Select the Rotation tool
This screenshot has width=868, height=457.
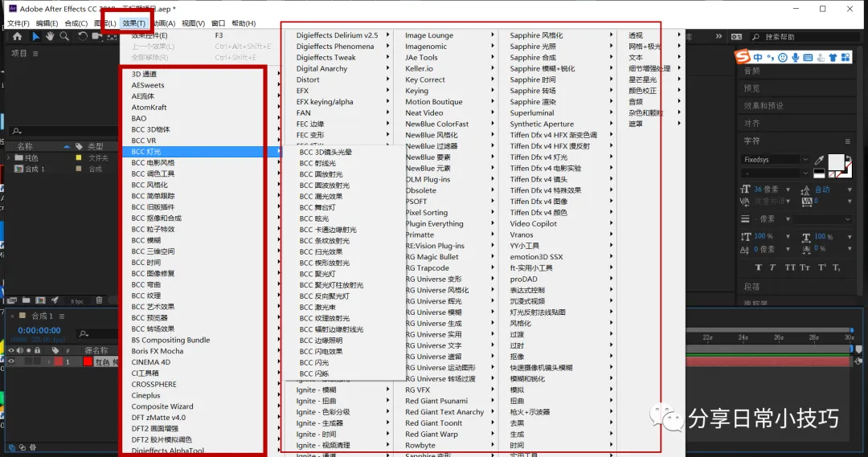(x=83, y=36)
